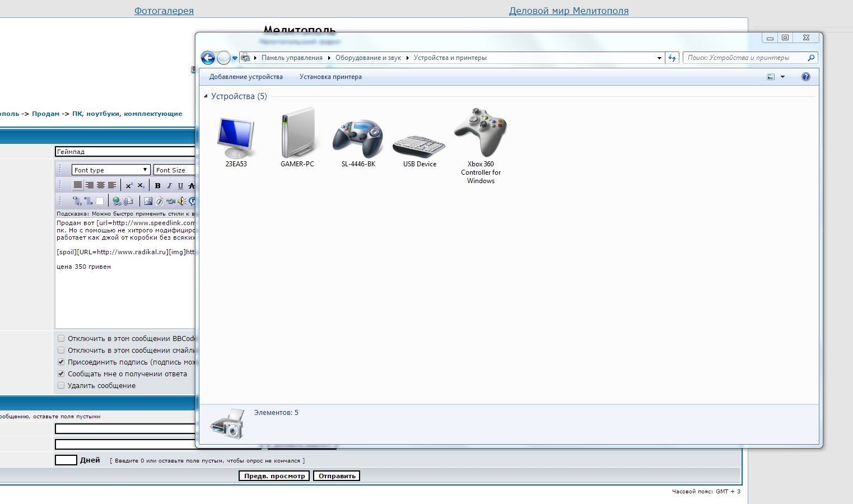
Task: Toggle 'Отключить в этом сообщении смайлики' checkbox
Action: pos(61,350)
